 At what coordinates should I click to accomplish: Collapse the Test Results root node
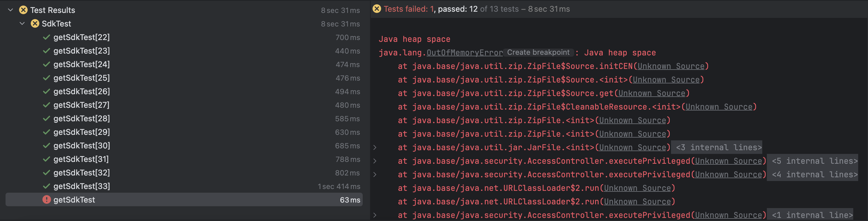coord(10,10)
